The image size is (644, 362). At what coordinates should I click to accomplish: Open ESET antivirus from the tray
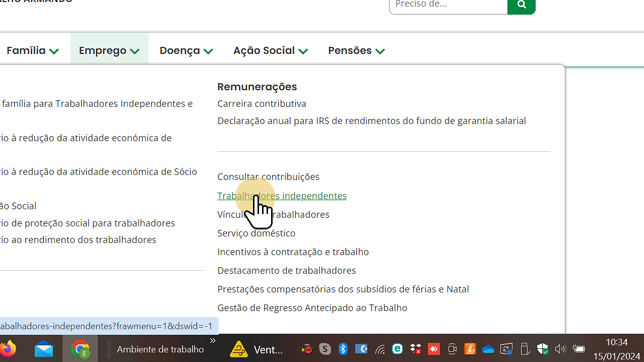(397, 348)
